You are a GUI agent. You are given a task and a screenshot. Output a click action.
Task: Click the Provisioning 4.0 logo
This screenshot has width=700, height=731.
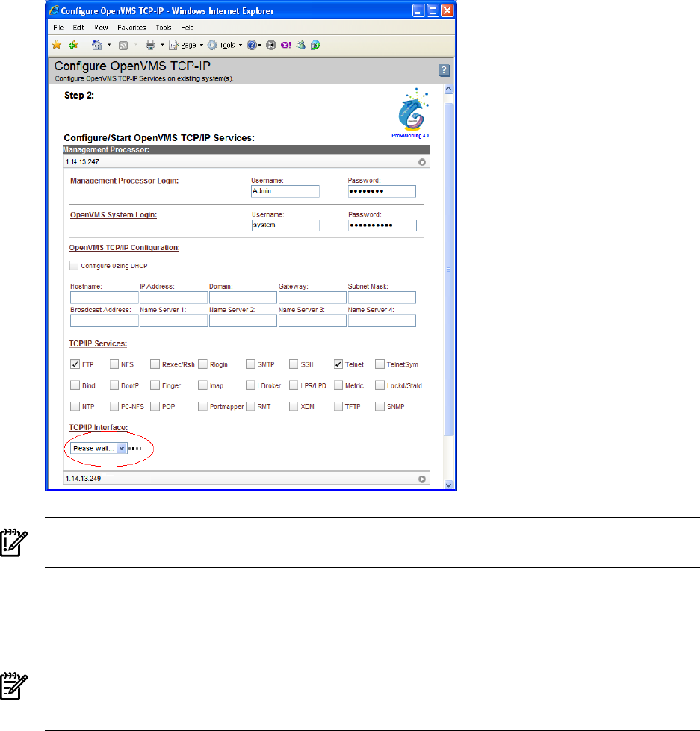tap(412, 113)
